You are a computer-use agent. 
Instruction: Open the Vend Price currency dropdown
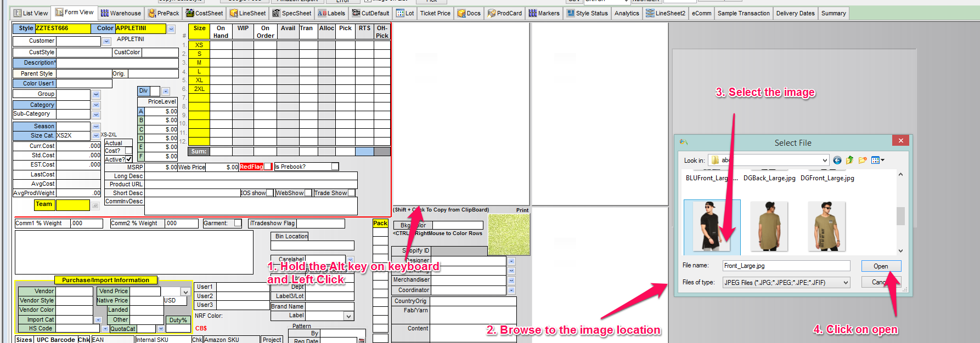pos(185,292)
